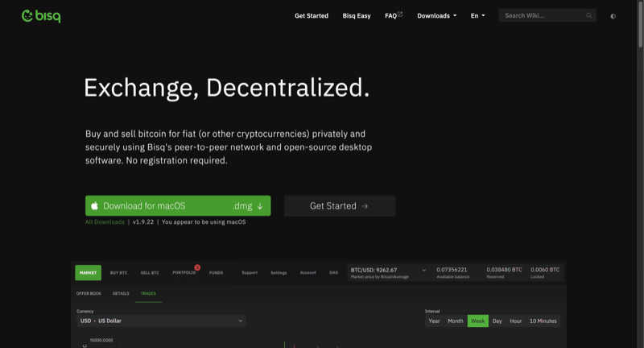Screen dimensions: 644x348
Task: Click the DAO menu item
Action: coord(333,273)
